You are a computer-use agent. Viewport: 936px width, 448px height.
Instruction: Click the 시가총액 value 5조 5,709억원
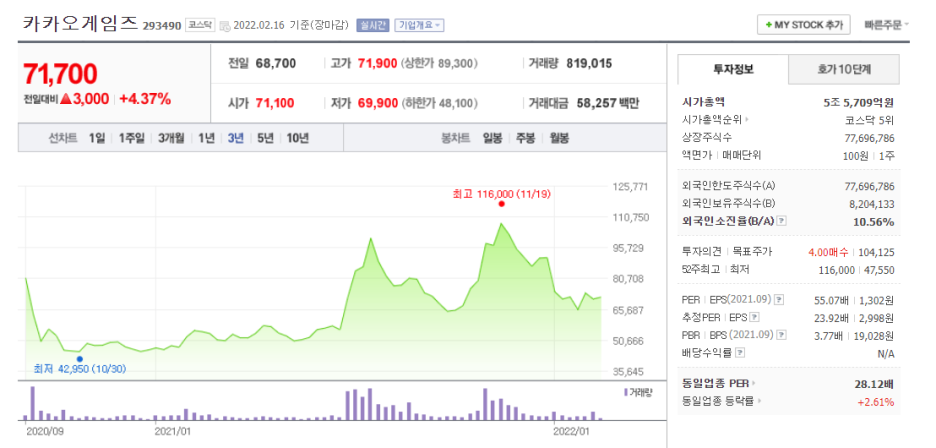[x=858, y=102]
